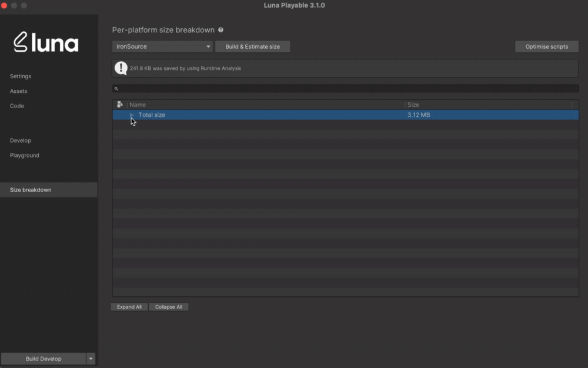This screenshot has height=368, width=588.
Task: Switch to the Develop section
Action: [21, 140]
